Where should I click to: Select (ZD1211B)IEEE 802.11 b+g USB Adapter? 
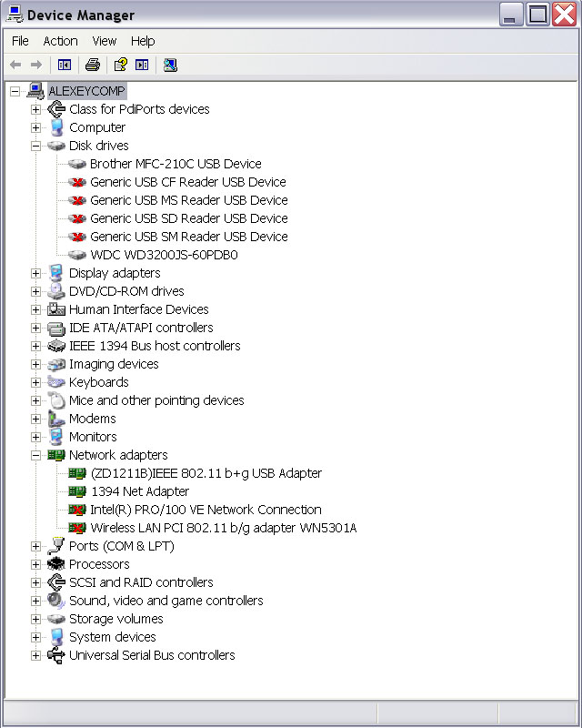[x=206, y=473]
